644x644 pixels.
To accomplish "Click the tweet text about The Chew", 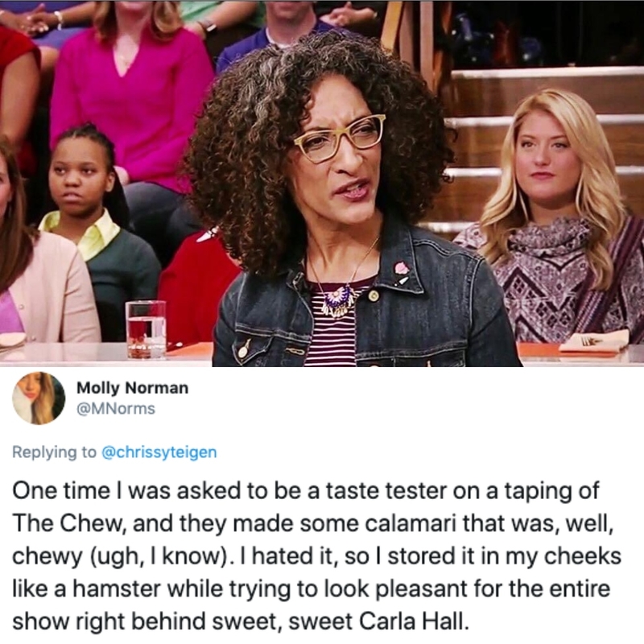I will coord(316,556).
